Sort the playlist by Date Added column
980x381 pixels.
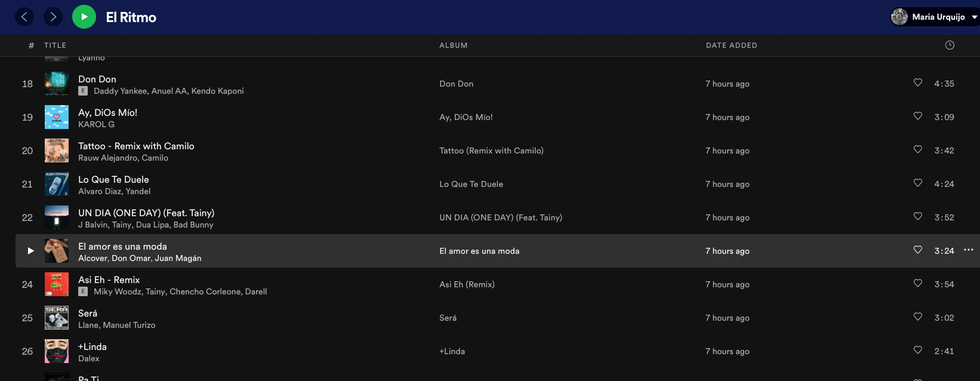731,45
